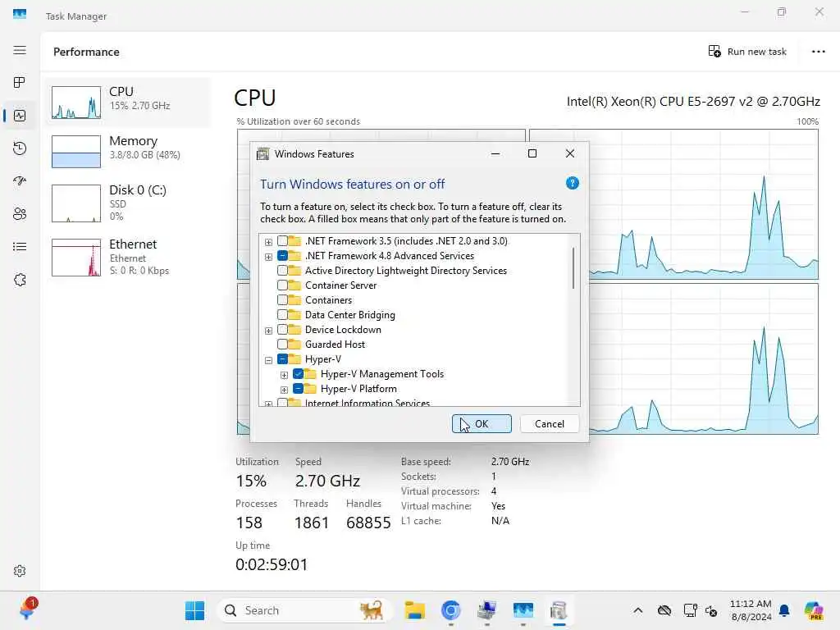Select CPU performance graph in list

pyautogui.click(x=129, y=103)
